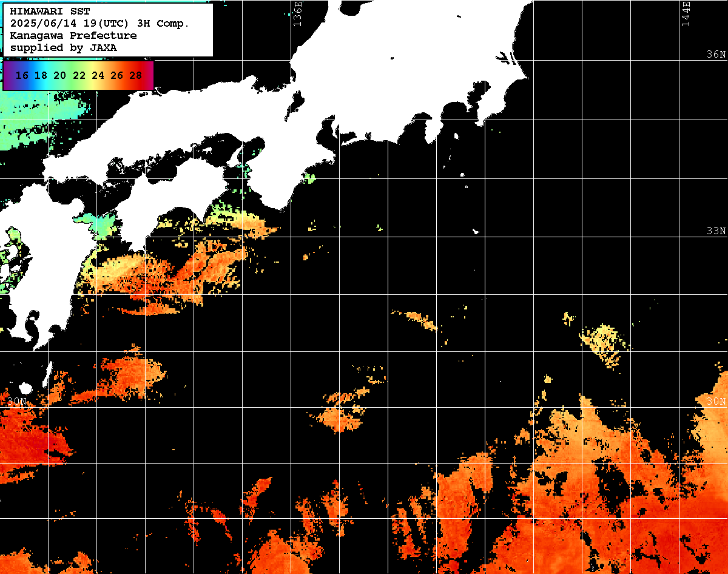Click the 24 label on the temperature legend
This screenshot has height=574, width=728.
pyautogui.click(x=98, y=76)
